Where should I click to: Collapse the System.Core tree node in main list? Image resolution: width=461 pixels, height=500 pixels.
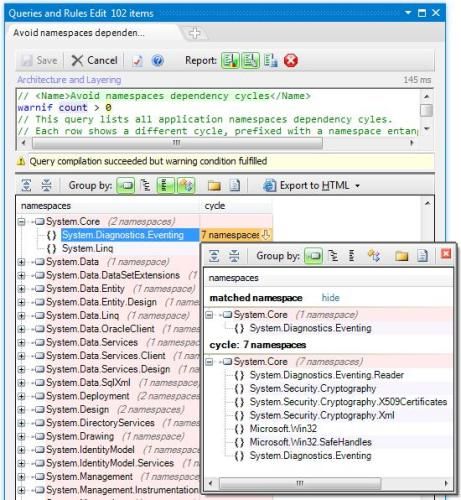pos(22,222)
